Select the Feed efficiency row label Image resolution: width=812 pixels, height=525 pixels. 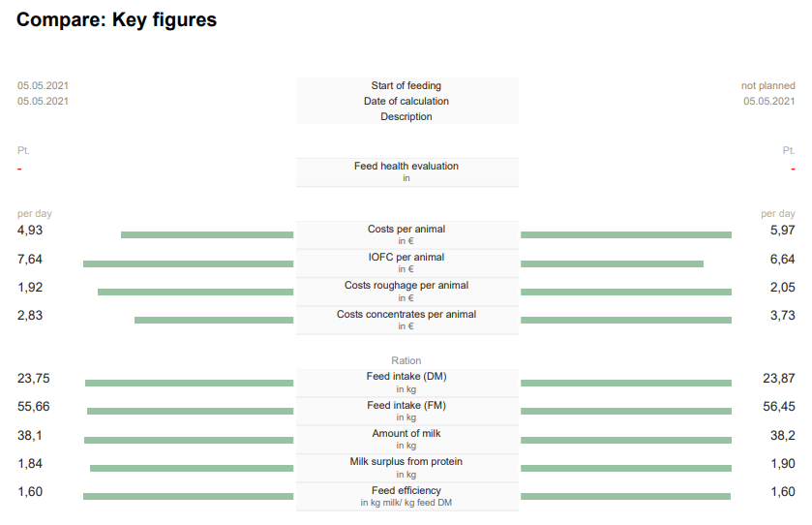[406, 490]
